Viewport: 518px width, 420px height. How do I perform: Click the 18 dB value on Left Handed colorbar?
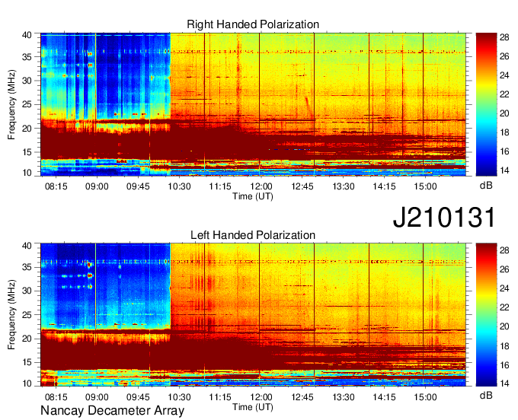(504, 345)
